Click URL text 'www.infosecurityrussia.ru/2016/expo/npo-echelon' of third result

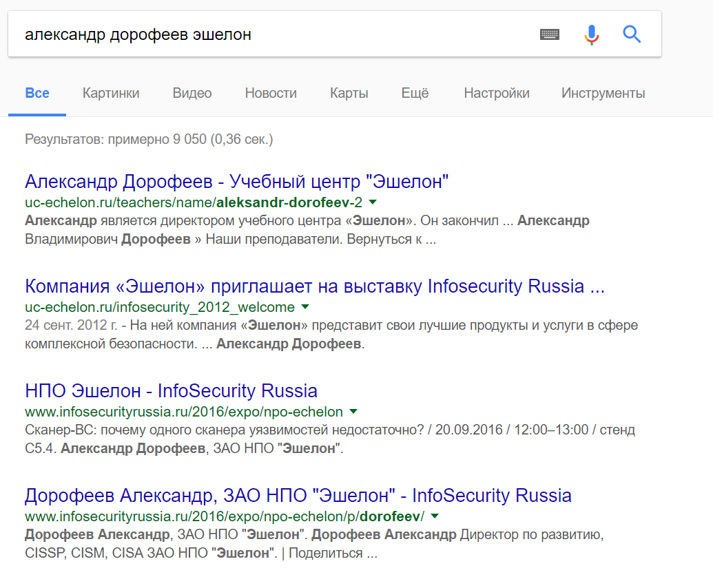(184, 412)
